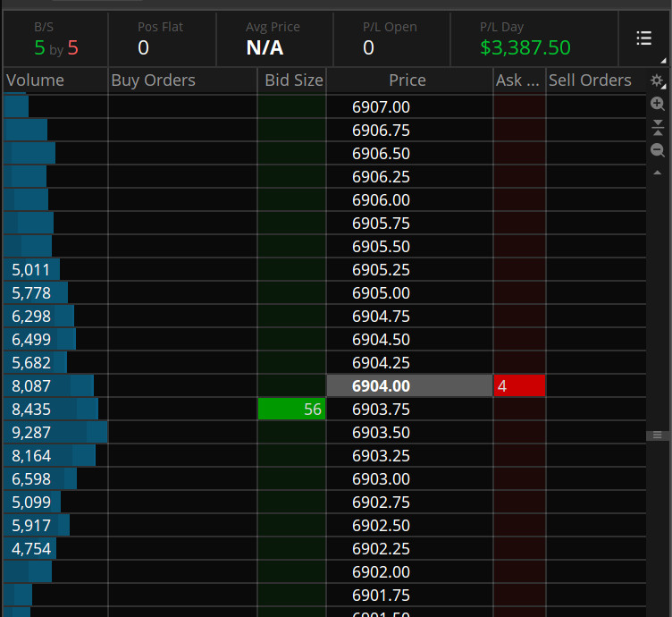Click price 6905.25
This screenshot has width=672, height=617.
(x=381, y=270)
